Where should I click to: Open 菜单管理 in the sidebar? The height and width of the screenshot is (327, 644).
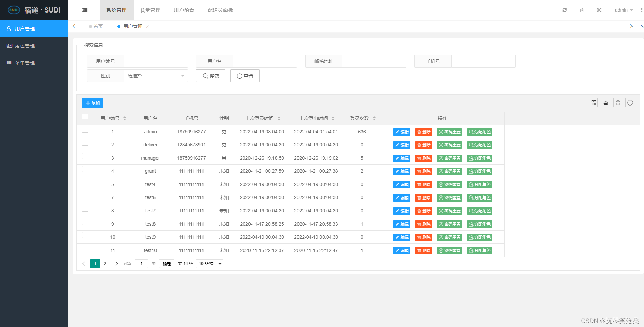pos(34,63)
